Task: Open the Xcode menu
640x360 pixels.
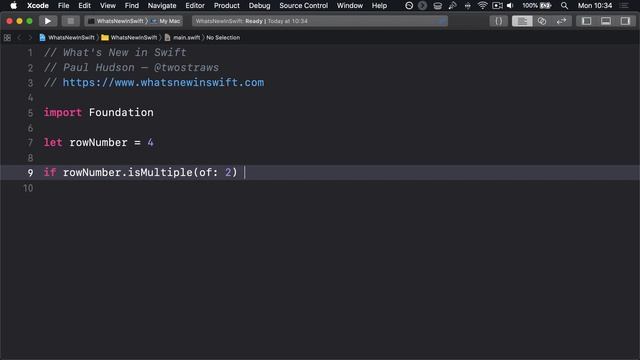Action: pos(38,5)
